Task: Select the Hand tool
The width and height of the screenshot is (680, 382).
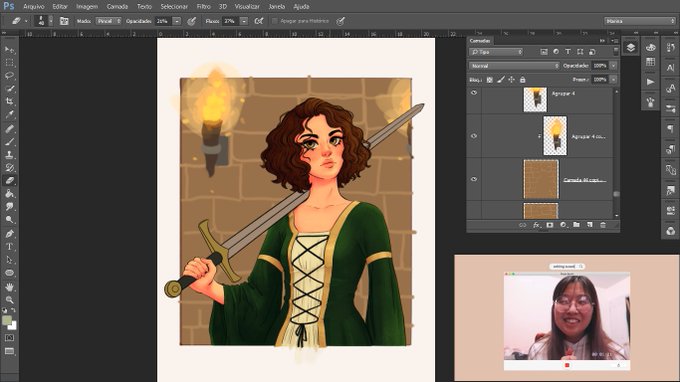Action: click(9, 287)
